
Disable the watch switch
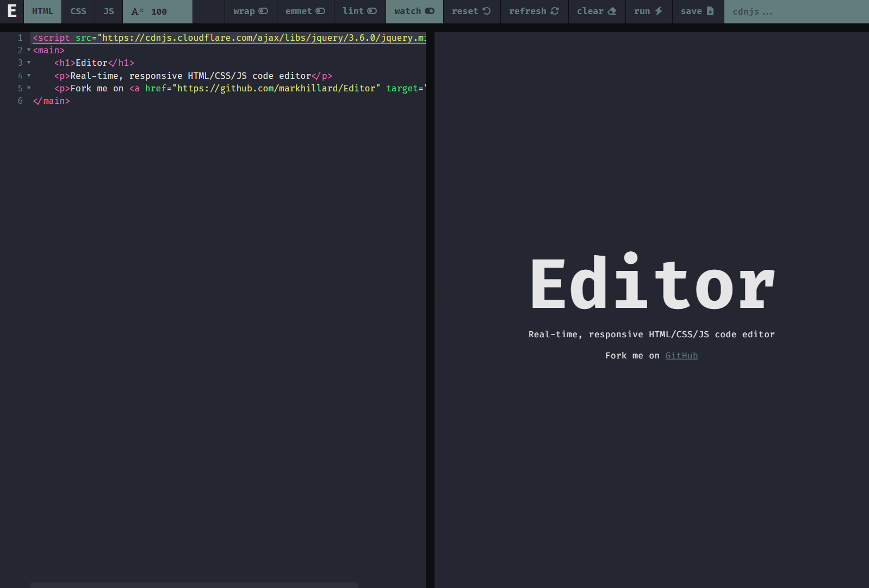[x=414, y=11]
